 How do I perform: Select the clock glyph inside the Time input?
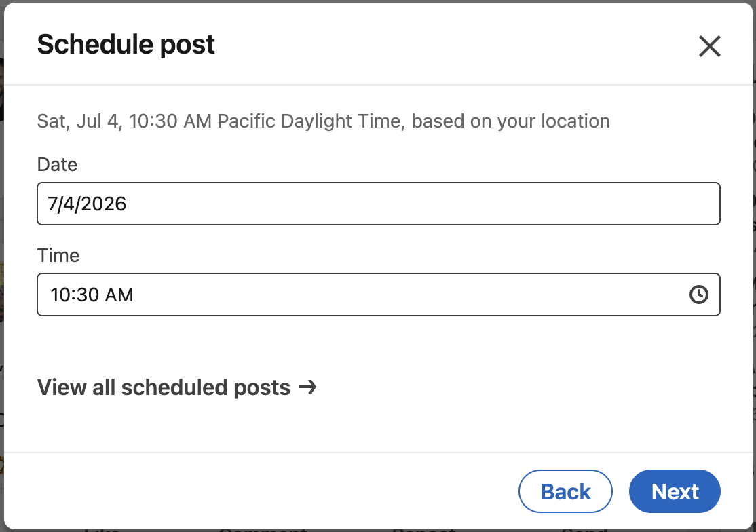tap(698, 294)
